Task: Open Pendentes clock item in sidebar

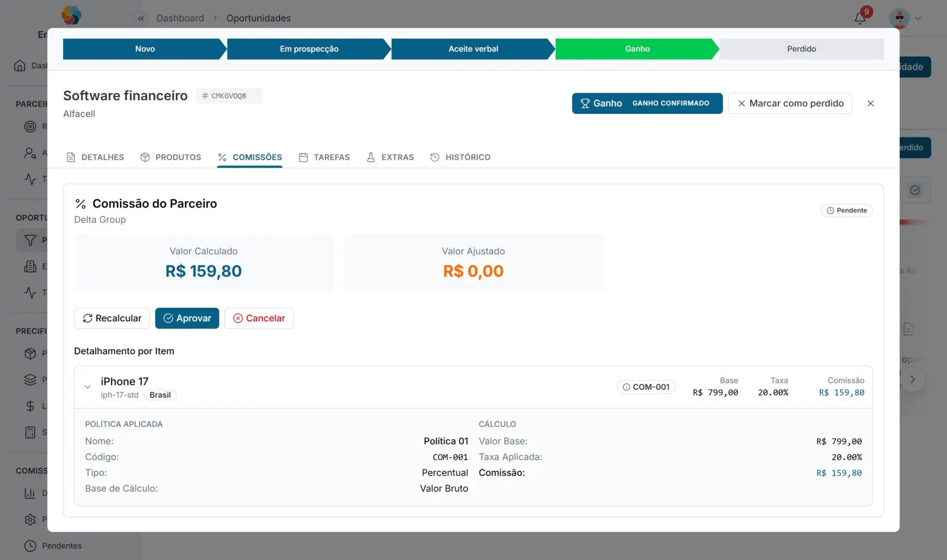Action: 53,546
